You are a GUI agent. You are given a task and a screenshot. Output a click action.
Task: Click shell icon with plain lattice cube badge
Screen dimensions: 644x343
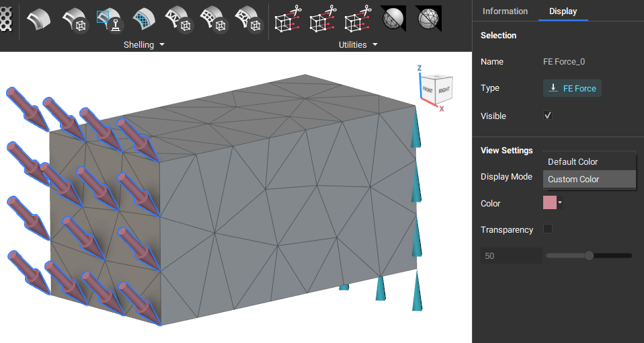point(75,20)
